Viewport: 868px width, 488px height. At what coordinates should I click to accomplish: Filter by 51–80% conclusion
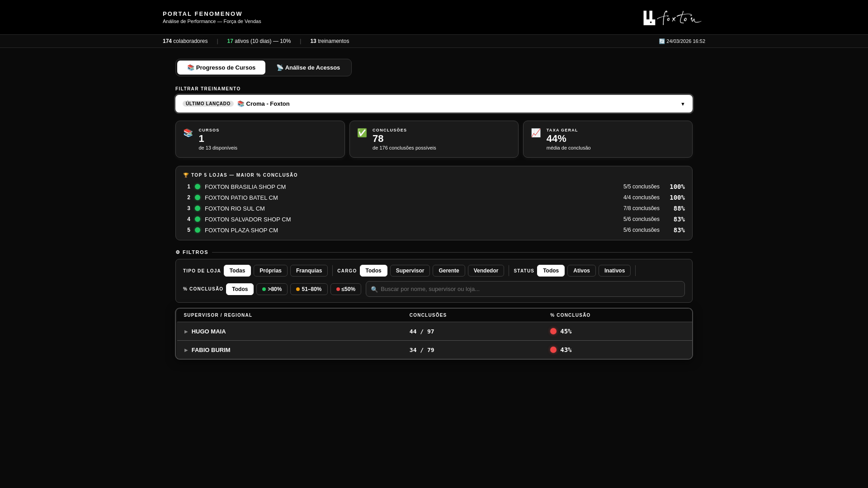pos(309,289)
